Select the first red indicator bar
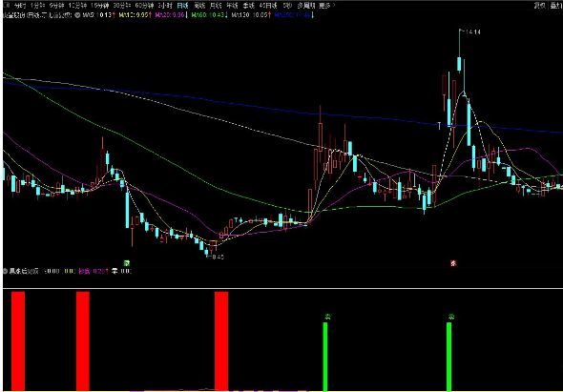Viewport: 563px width, 392px height. 18,340
